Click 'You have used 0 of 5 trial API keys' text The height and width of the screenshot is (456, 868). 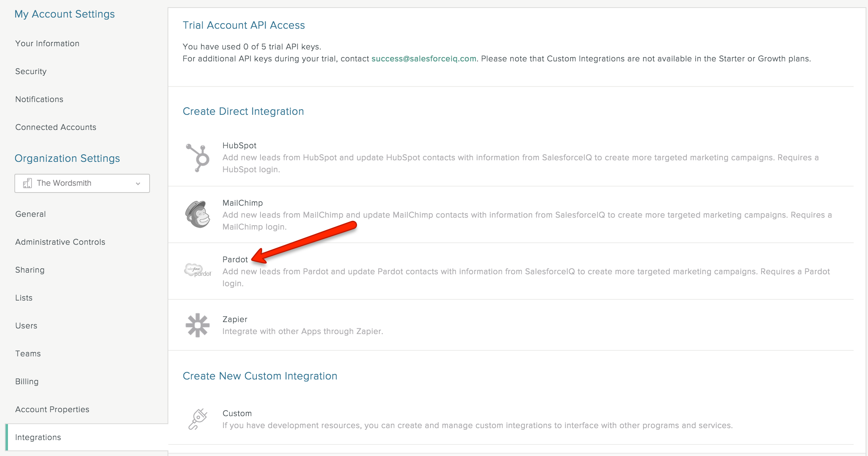click(x=252, y=47)
